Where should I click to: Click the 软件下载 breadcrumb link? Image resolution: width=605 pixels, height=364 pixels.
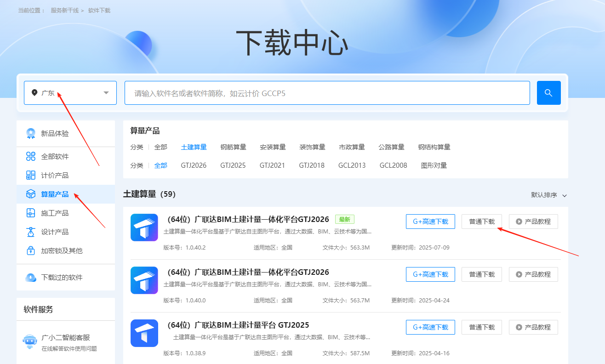coord(99,10)
